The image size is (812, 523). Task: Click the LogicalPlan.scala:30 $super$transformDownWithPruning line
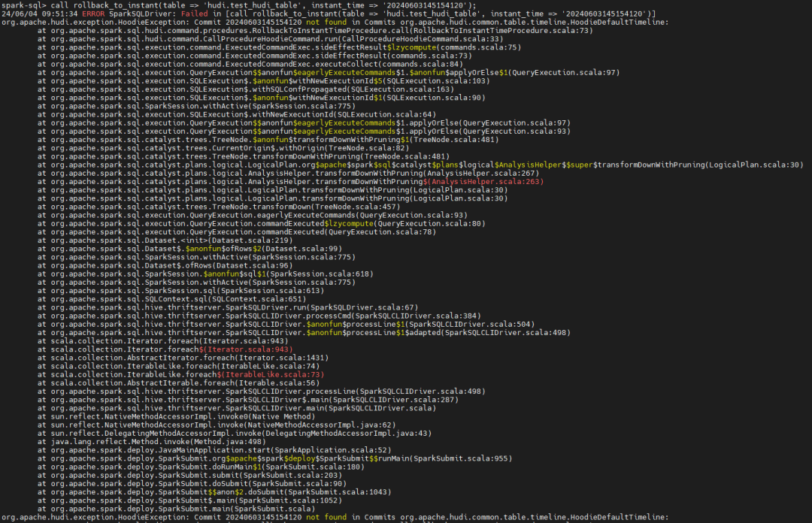point(420,165)
